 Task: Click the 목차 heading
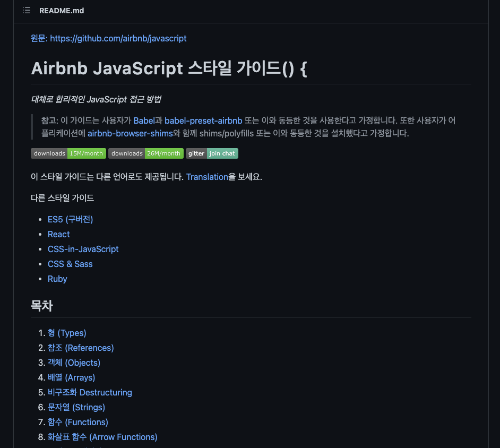[42, 305]
